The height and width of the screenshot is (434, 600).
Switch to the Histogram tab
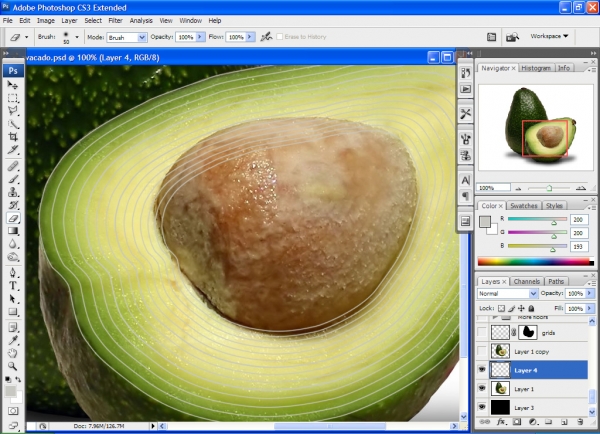[x=536, y=68]
